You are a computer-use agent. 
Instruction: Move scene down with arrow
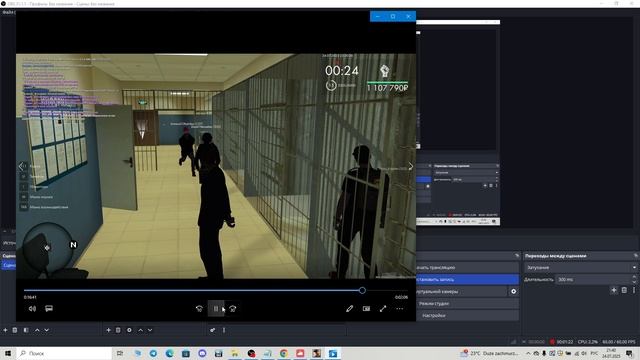tap(47, 330)
